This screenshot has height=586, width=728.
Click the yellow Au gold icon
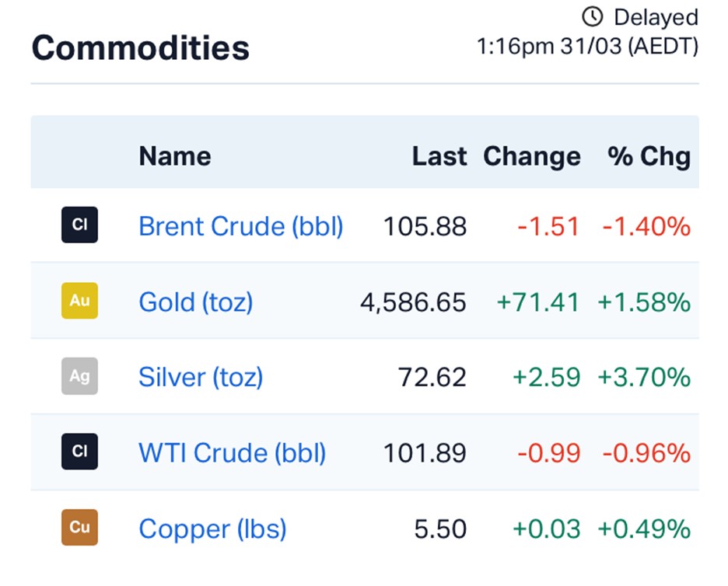tap(79, 301)
